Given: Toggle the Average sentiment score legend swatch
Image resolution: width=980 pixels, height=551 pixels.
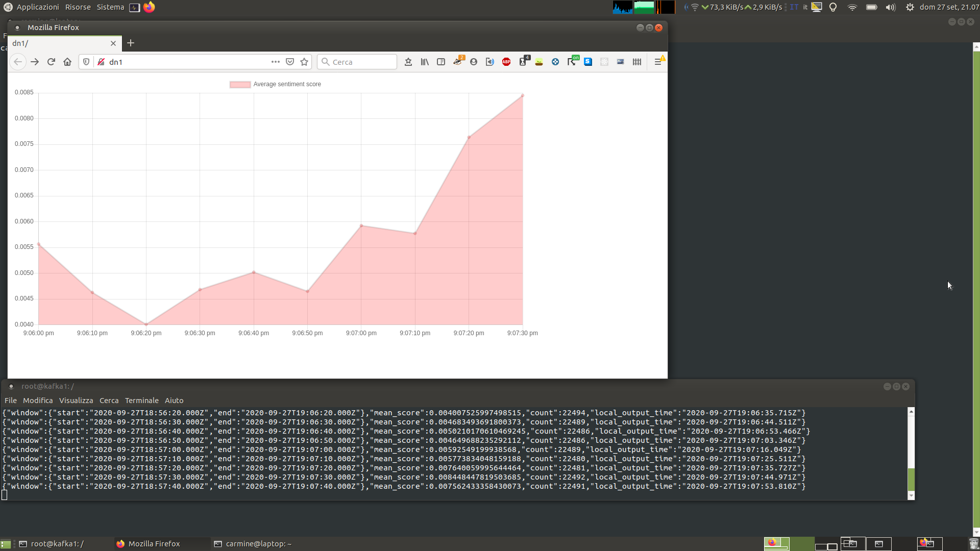Looking at the screenshot, I should [x=240, y=84].
